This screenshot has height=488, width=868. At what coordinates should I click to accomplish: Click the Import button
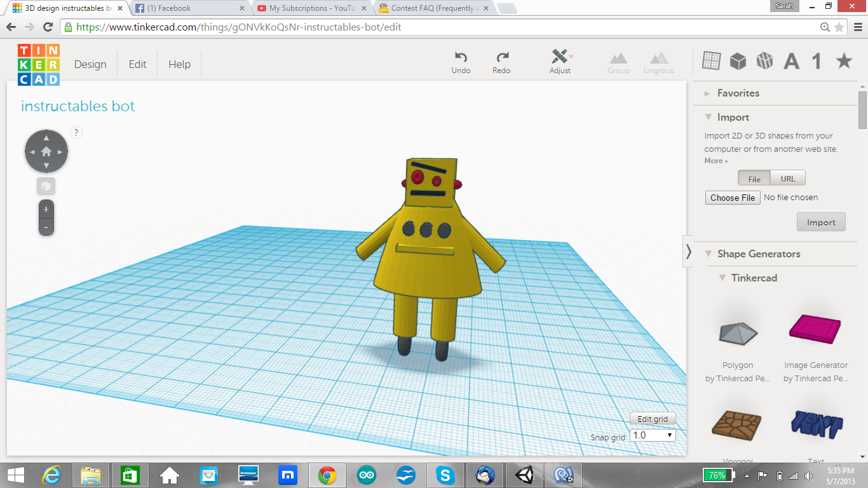(x=821, y=222)
